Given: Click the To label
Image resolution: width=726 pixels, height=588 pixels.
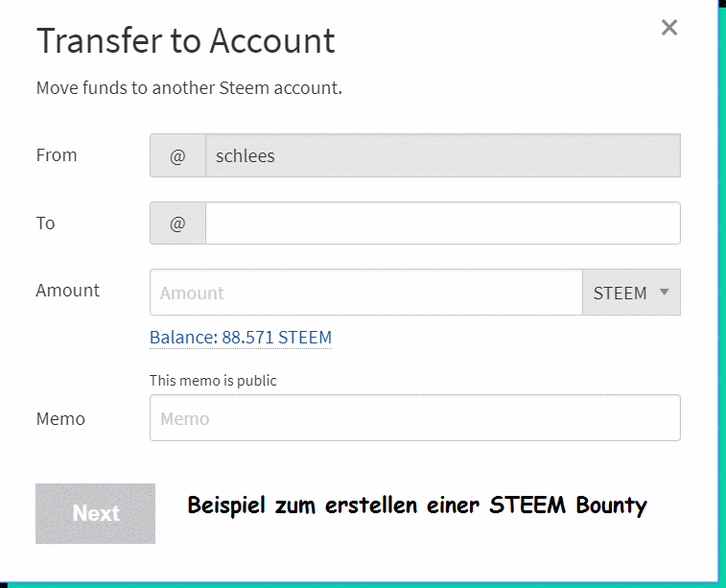Looking at the screenshot, I should click(x=45, y=223).
